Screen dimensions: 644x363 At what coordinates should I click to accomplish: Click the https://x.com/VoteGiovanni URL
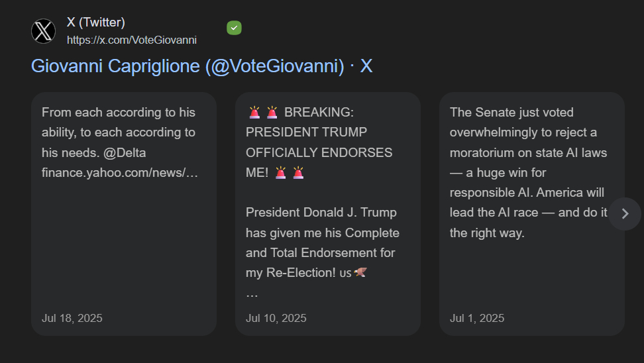tap(132, 40)
